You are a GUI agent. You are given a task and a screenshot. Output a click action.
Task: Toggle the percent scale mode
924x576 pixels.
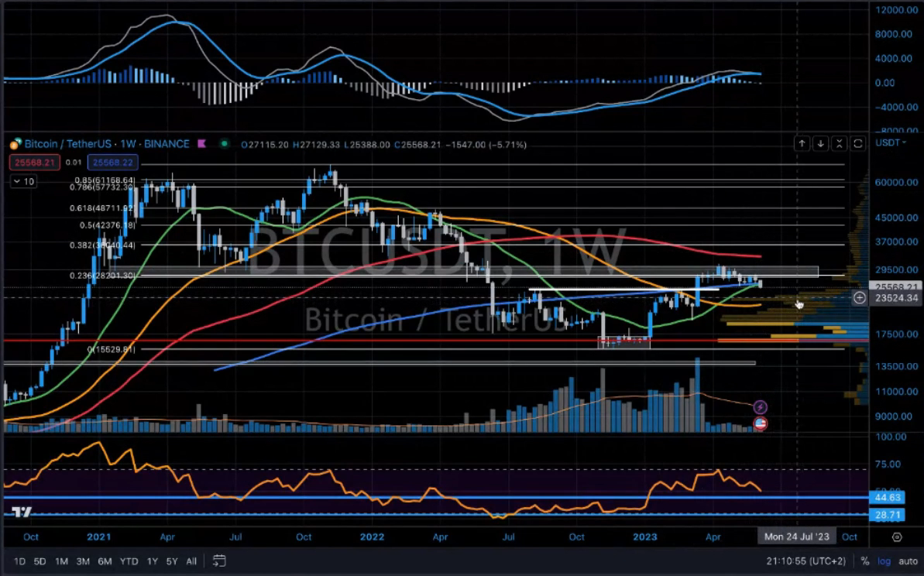click(865, 561)
